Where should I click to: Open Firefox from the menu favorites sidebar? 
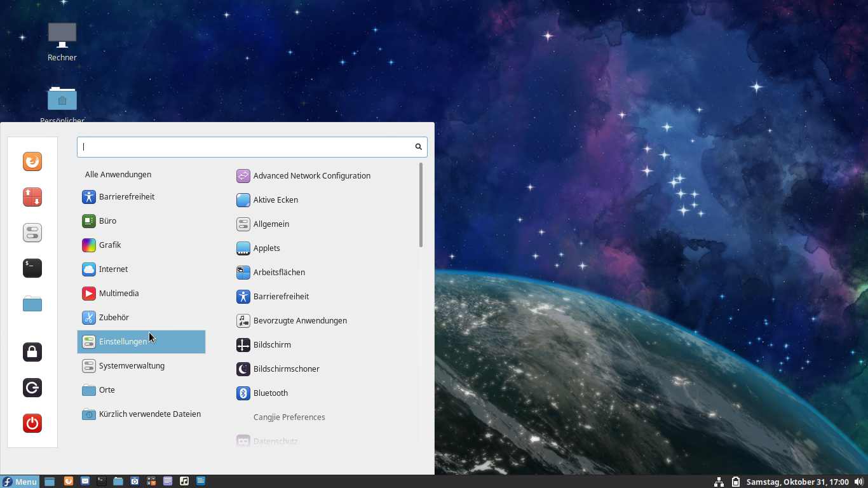[32, 161]
